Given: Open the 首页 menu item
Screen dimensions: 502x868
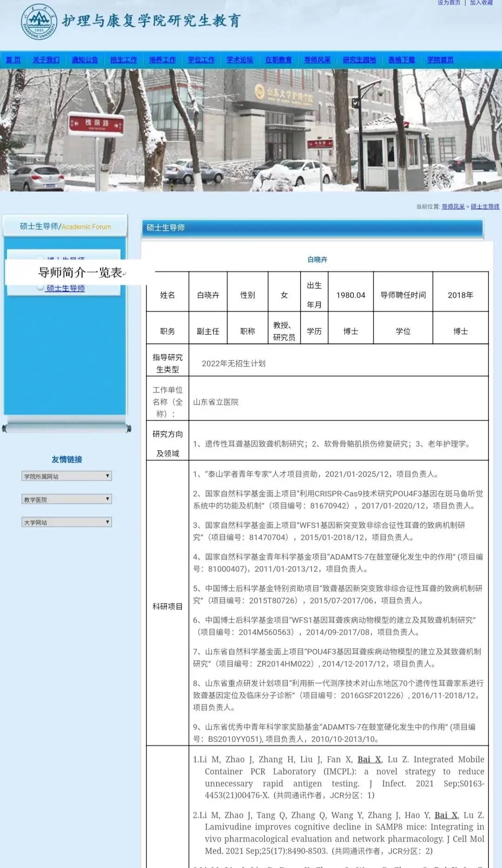Looking at the screenshot, I should tap(13, 60).
